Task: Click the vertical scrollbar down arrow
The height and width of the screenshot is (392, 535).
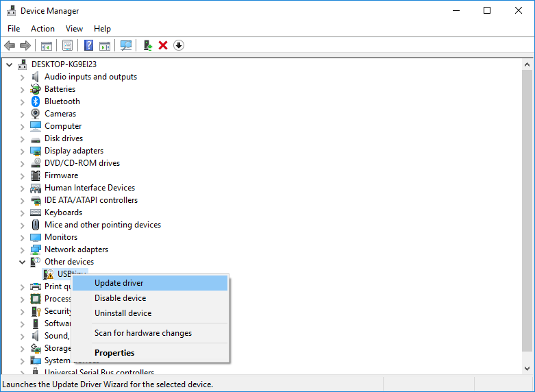Action: [527, 369]
